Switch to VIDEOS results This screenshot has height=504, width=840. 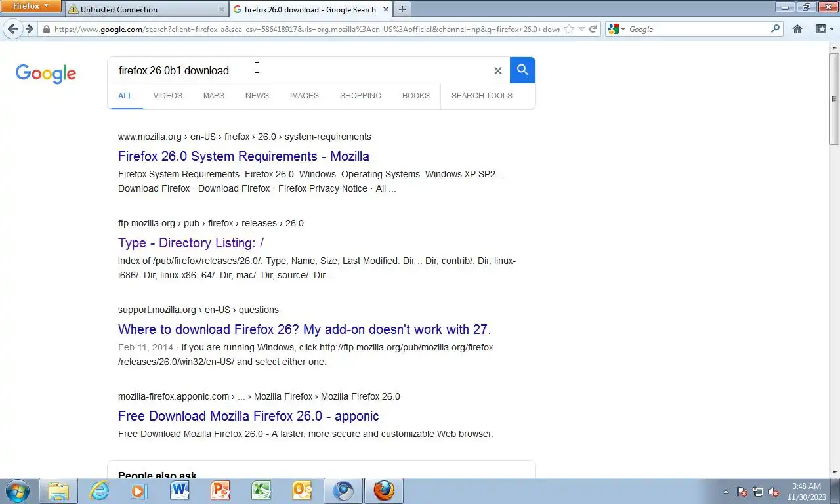click(x=168, y=96)
